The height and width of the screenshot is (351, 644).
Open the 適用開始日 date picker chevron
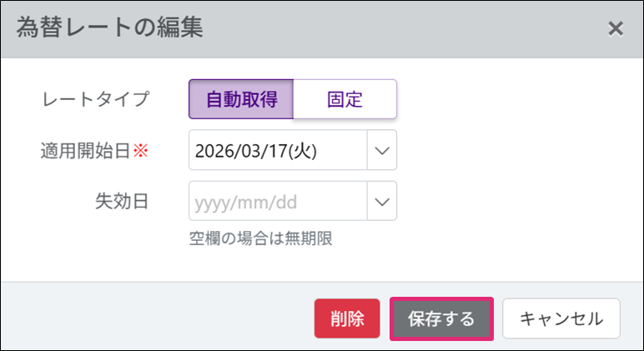click(381, 151)
